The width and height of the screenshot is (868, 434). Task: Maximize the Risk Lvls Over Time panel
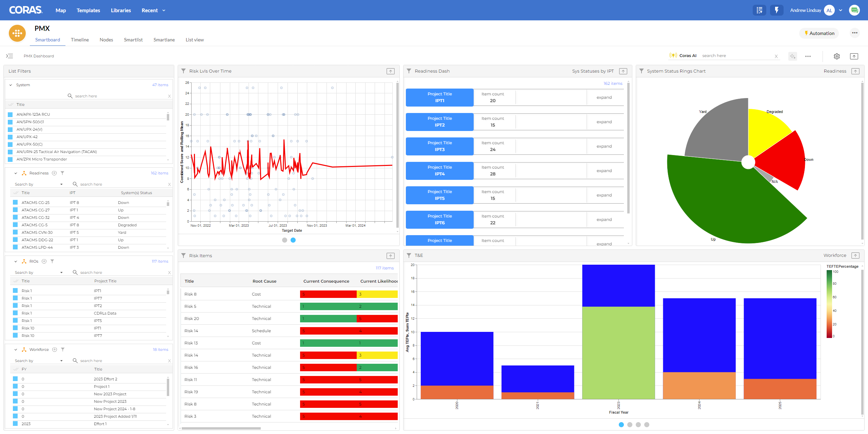point(391,71)
